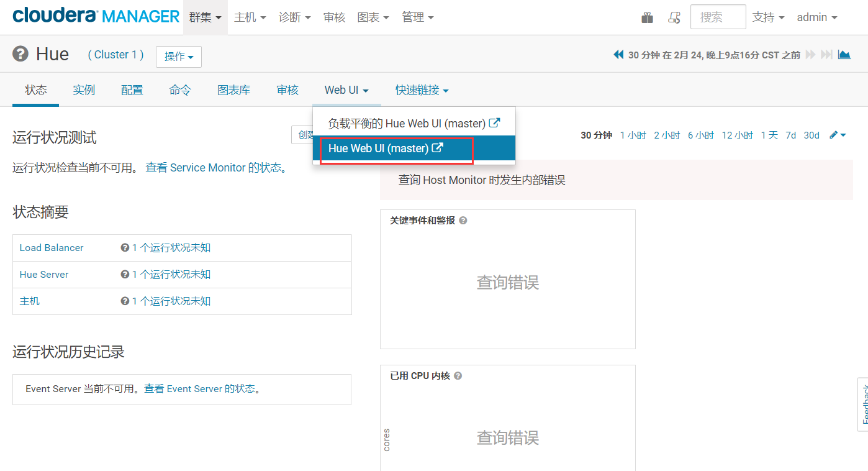Click inside the 搜索 search field
This screenshot has height=471, width=868.
tap(718, 17)
